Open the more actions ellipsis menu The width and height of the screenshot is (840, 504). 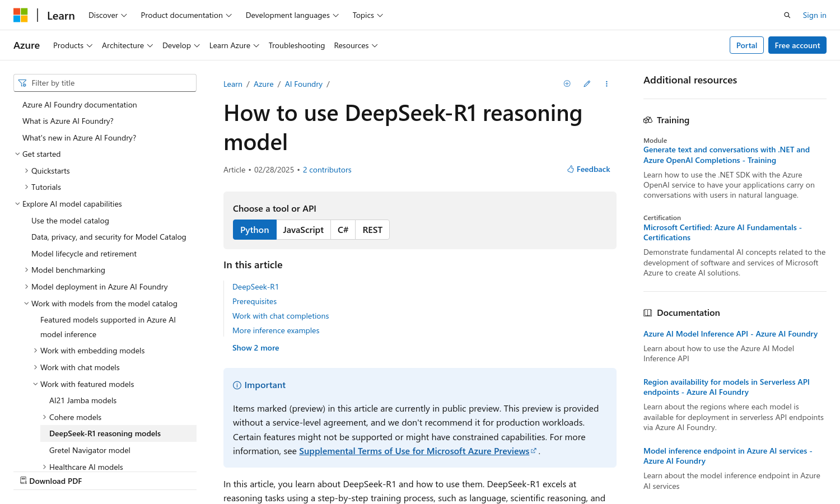[606, 84]
